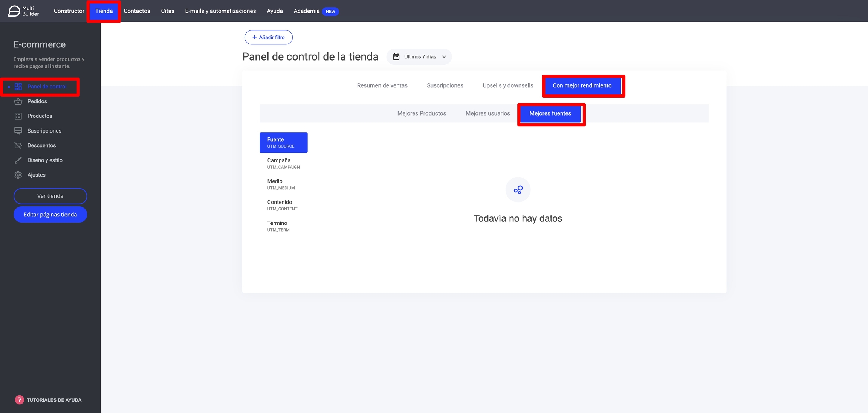Click the Multi Builder logo icon
This screenshot has height=413, width=868.
click(14, 11)
